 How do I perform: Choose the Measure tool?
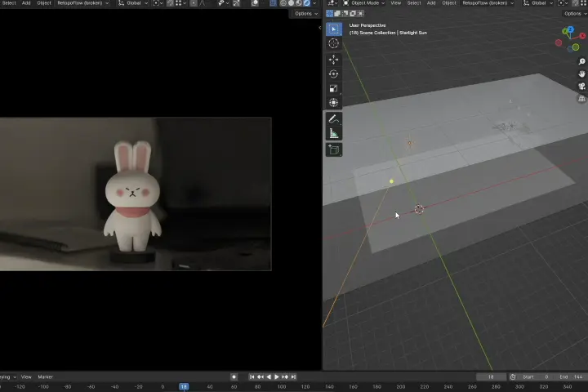(x=334, y=134)
